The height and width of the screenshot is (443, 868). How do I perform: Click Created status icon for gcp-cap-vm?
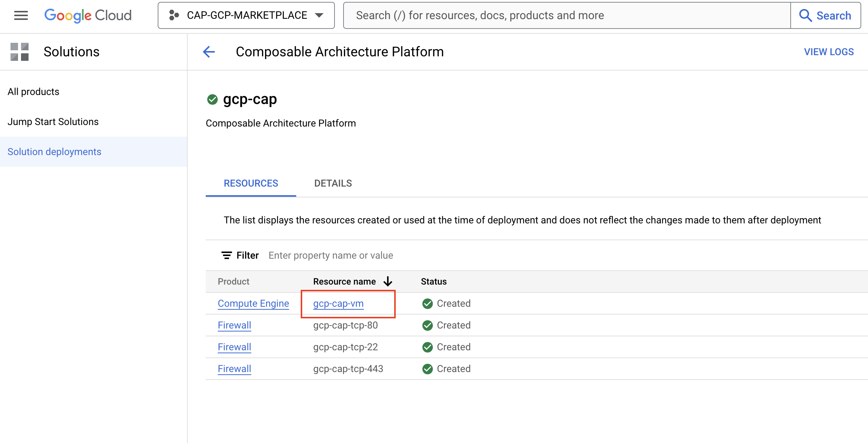pos(427,304)
